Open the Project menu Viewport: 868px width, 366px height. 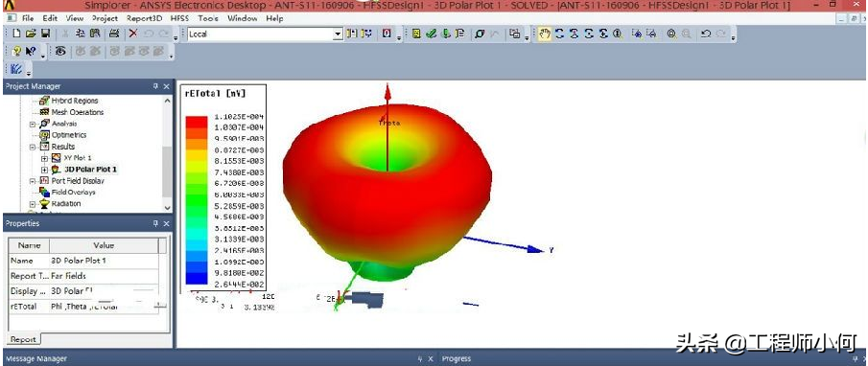coord(106,18)
